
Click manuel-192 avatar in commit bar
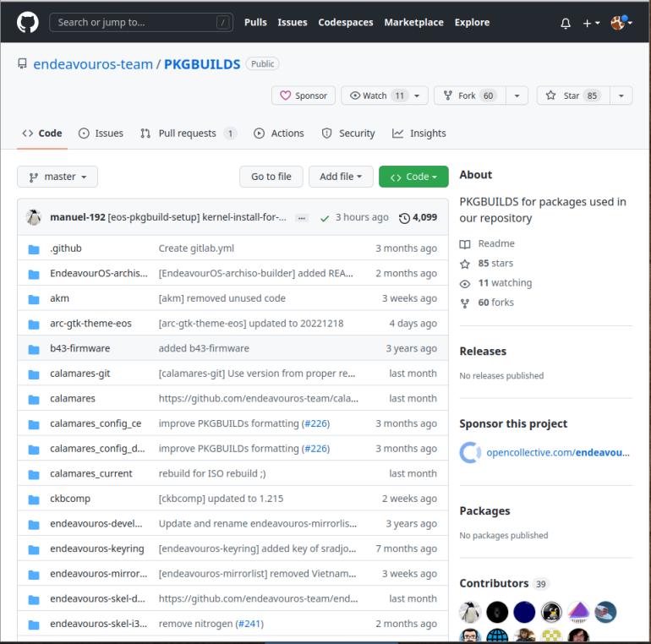tap(34, 217)
